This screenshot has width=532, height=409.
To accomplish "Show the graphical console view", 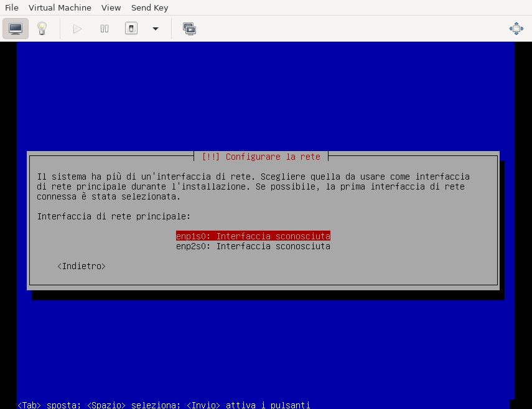I will click(x=16, y=29).
